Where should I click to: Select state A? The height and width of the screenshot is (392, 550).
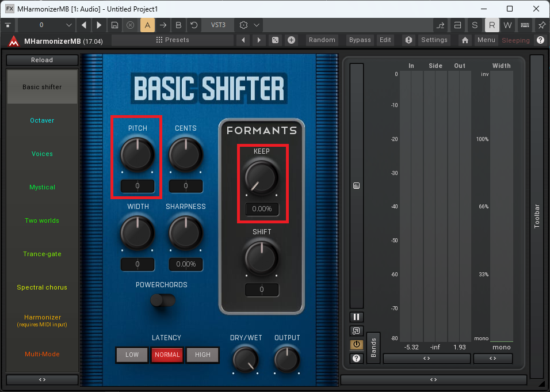click(x=147, y=25)
